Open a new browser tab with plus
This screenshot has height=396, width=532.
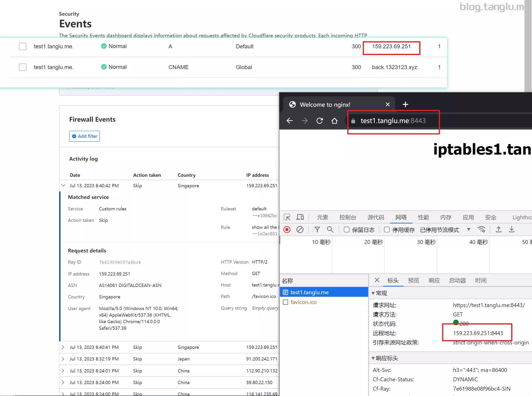pyautogui.click(x=405, y=104)
